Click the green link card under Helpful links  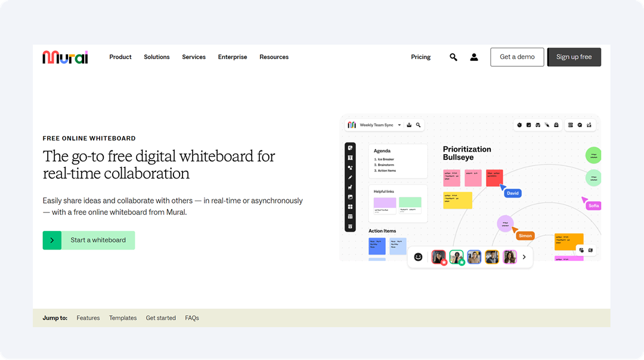[x=410, y=205]
